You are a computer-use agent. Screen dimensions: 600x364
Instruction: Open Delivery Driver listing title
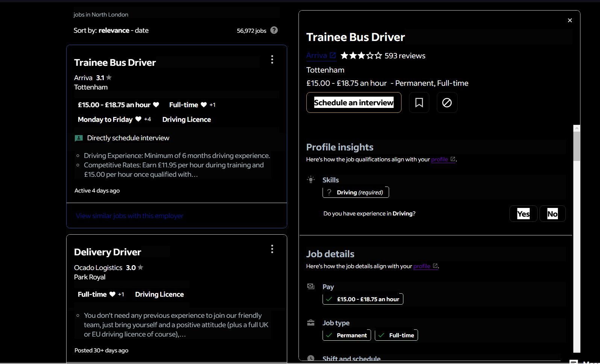tap(108, 252)
